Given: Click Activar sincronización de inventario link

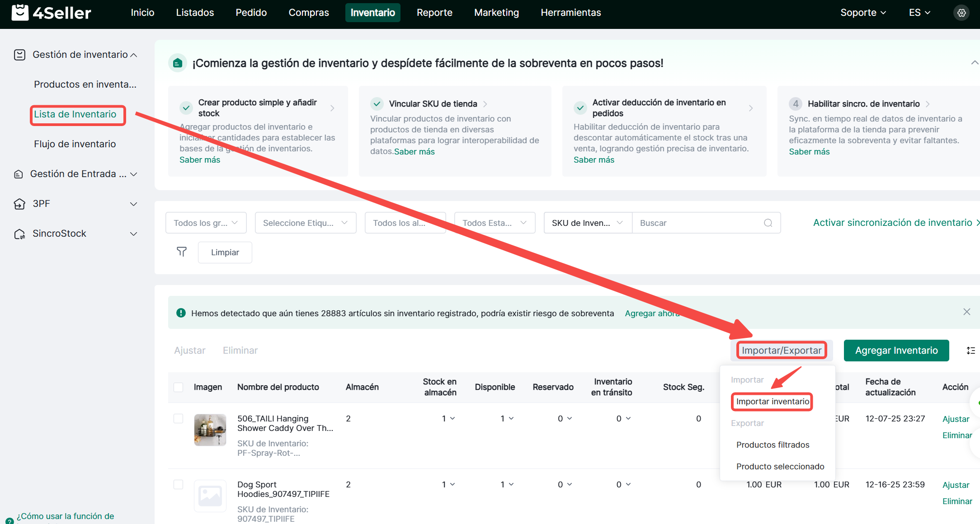Looking at the screenshot, I should [x=892, y=223].
